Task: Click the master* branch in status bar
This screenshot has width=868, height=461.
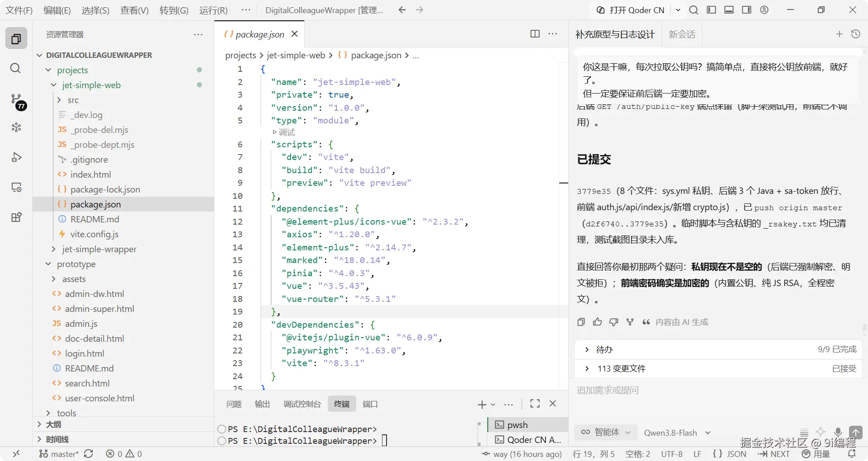Action: tap(59, 454)
